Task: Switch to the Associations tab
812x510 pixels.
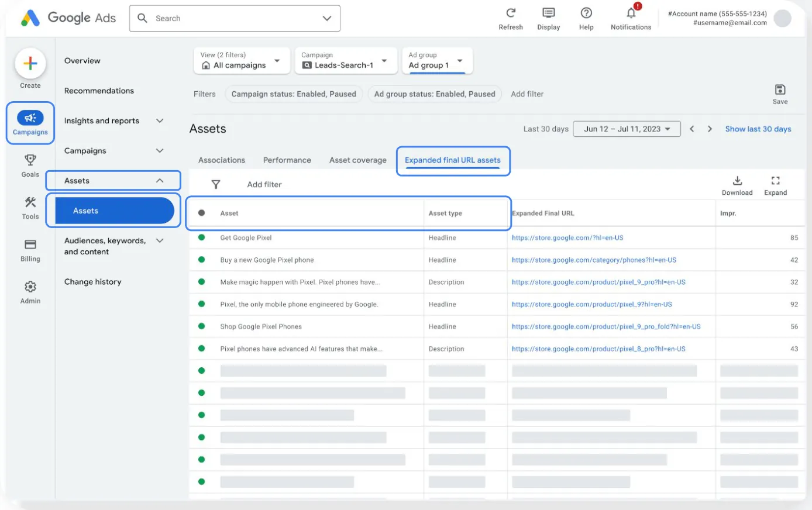Action: click(222, 160)
